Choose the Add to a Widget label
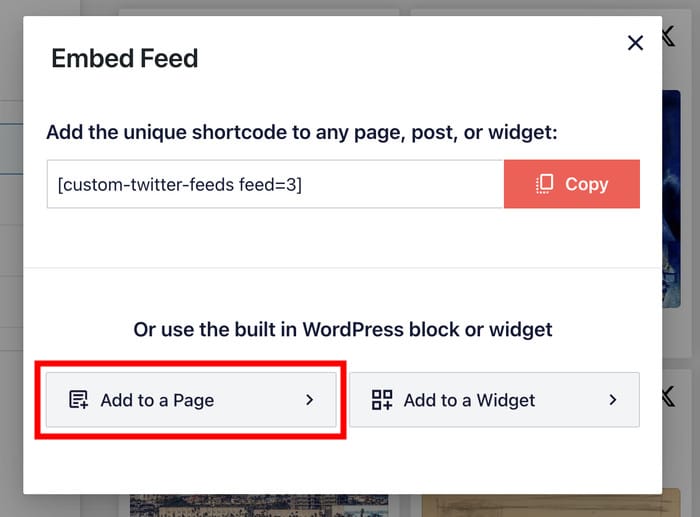The image size is (700, 517). 469,400
